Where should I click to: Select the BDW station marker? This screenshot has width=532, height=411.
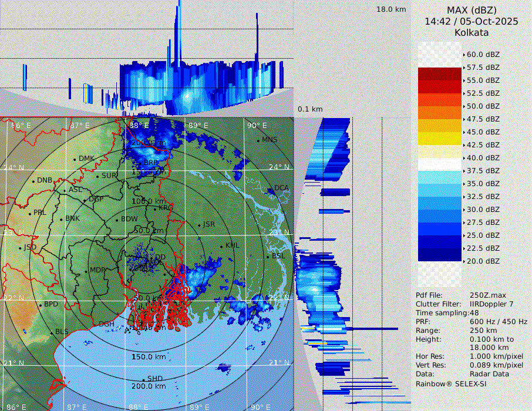pos(117,220)
